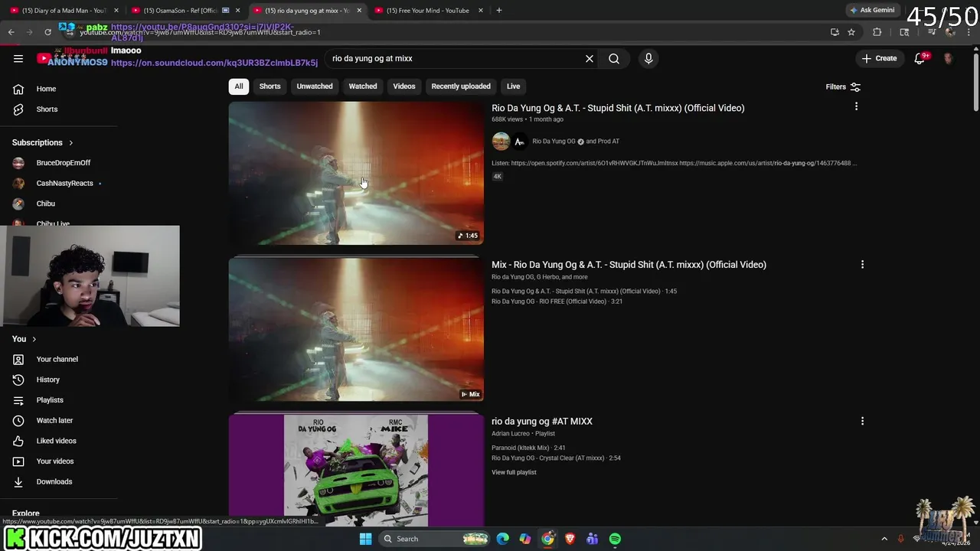Open Microsoft Edge from the taskbar

click(502, 539)
